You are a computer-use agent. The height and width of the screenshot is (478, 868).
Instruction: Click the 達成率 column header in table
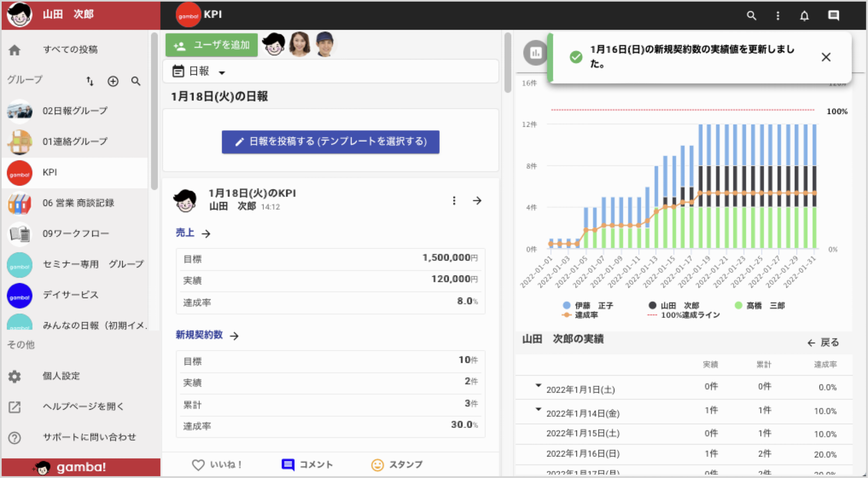825,365
